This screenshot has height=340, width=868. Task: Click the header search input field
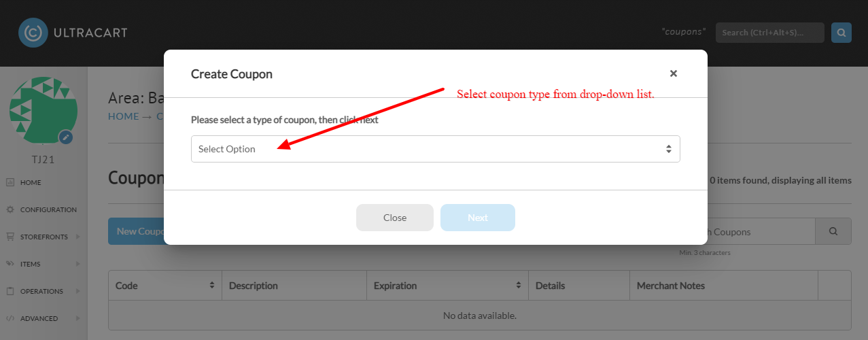tap(770, 33)
